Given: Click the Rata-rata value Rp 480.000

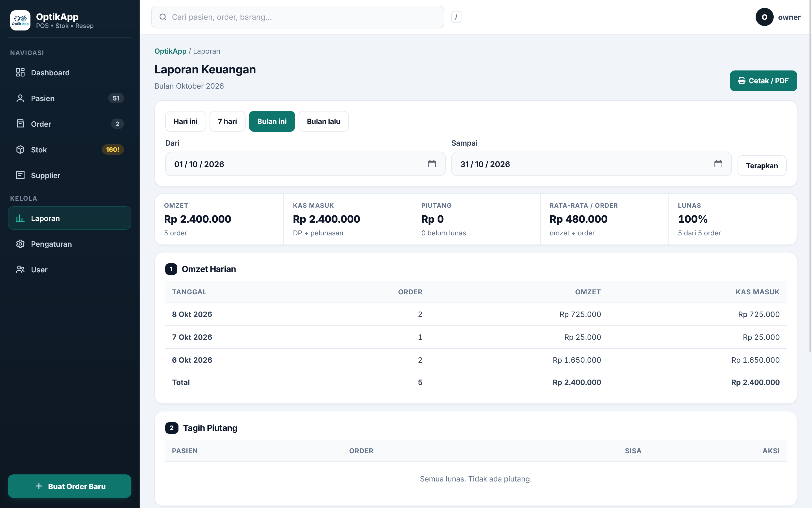Looking at the screenshot, I should pyautogui.click(x=579, y=219).
